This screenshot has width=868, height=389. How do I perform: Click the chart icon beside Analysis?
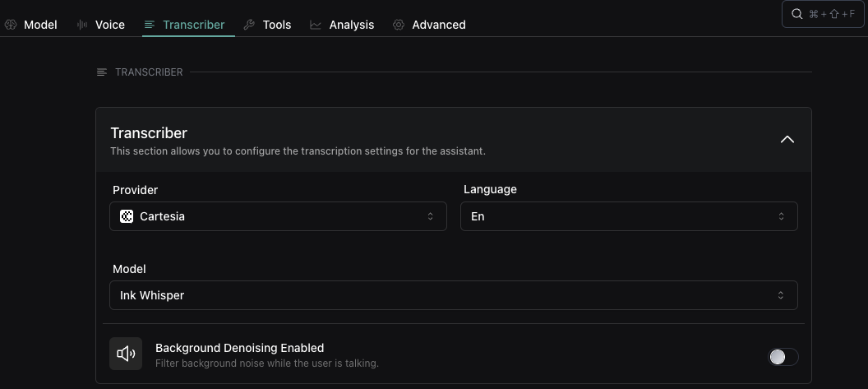(316, 25)
